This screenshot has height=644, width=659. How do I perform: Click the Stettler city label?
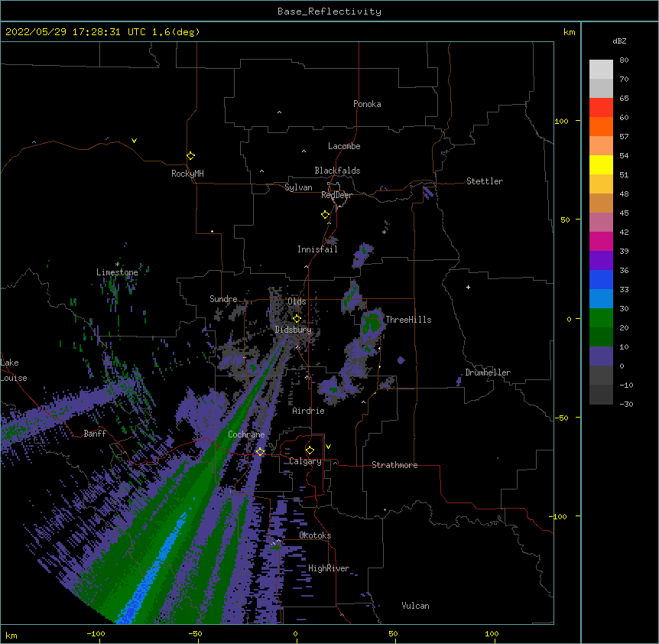tap(484, 181)
